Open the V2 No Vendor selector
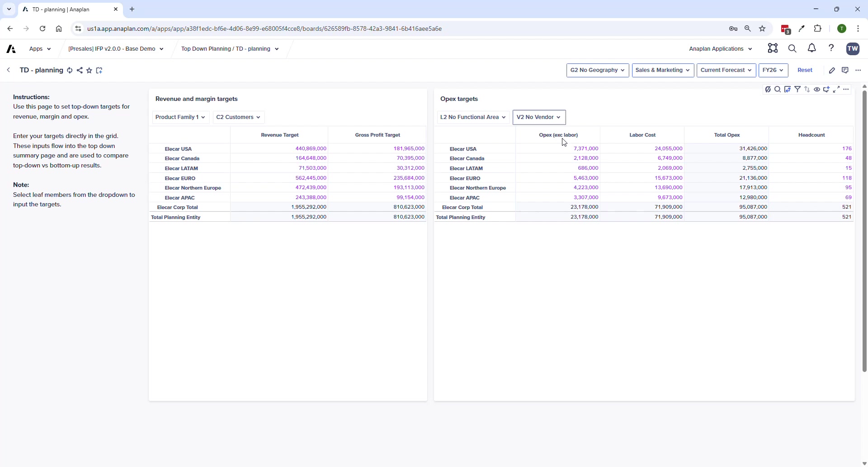 tap(539, 117)
